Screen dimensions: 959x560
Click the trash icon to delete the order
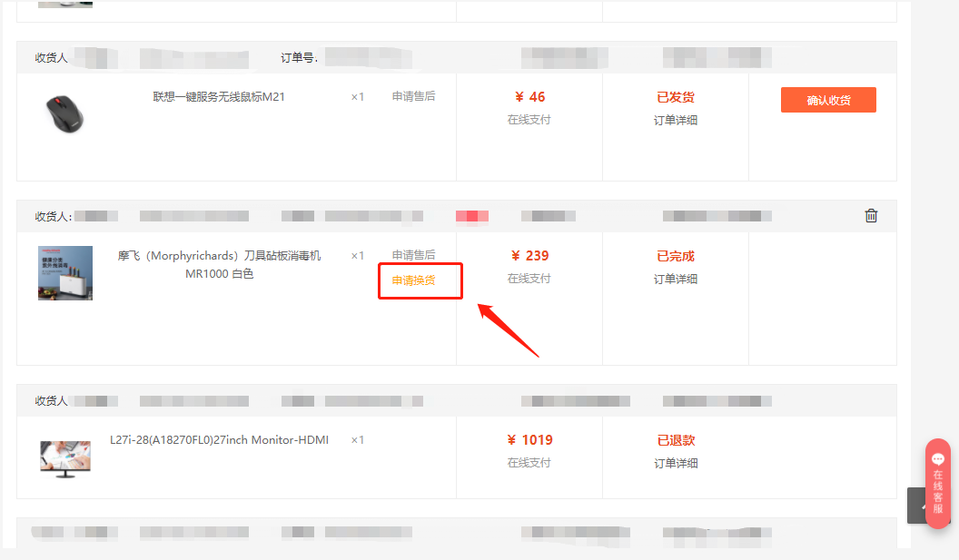tap(871, 215)
